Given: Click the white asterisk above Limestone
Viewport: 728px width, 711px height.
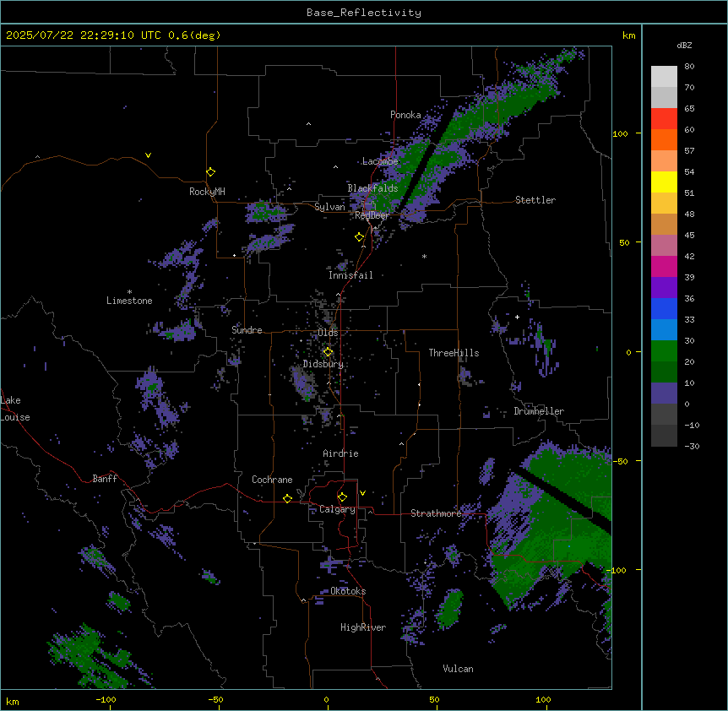Looking at the screenshot, I should 129,292.
